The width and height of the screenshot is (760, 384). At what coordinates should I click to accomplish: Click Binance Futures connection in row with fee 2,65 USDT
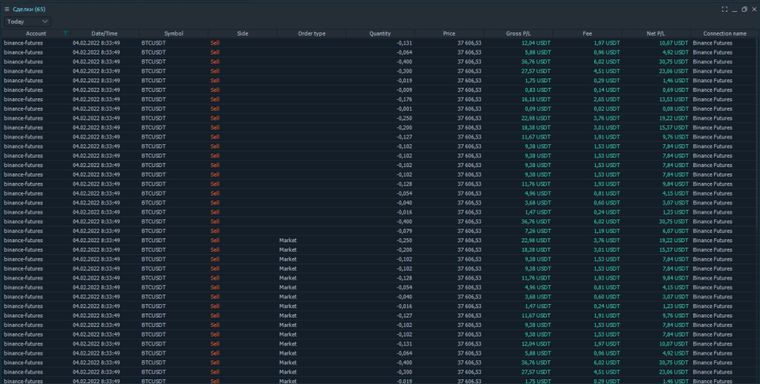[712, 99]
